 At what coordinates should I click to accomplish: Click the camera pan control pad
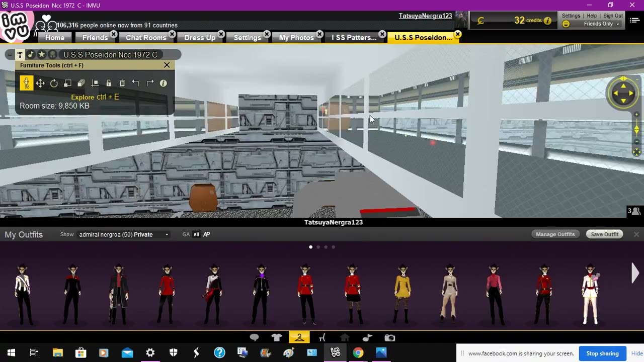pyautogui.click(x=623, y=93)
